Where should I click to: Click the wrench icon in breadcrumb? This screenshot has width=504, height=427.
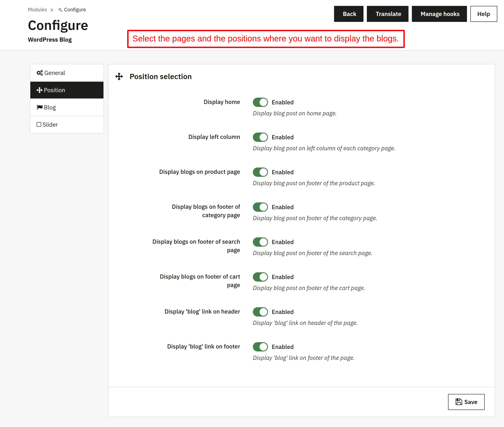(60, 10)
